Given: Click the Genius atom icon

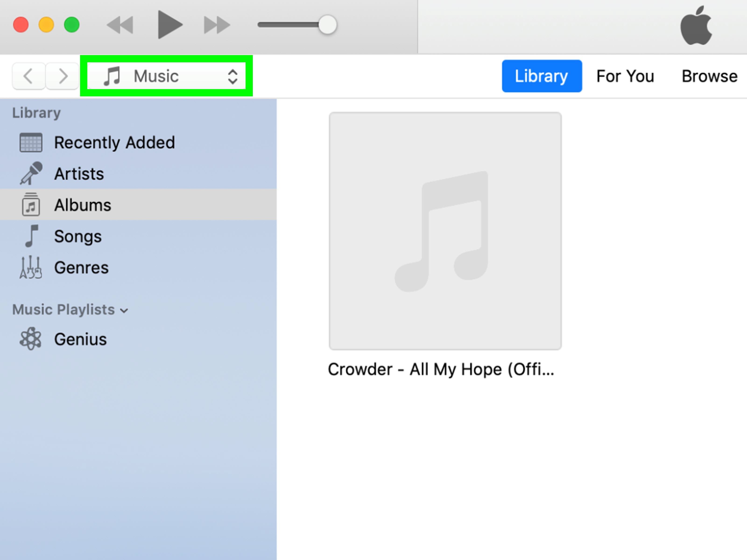Looking at the screenshot, I should pos(30,339).
